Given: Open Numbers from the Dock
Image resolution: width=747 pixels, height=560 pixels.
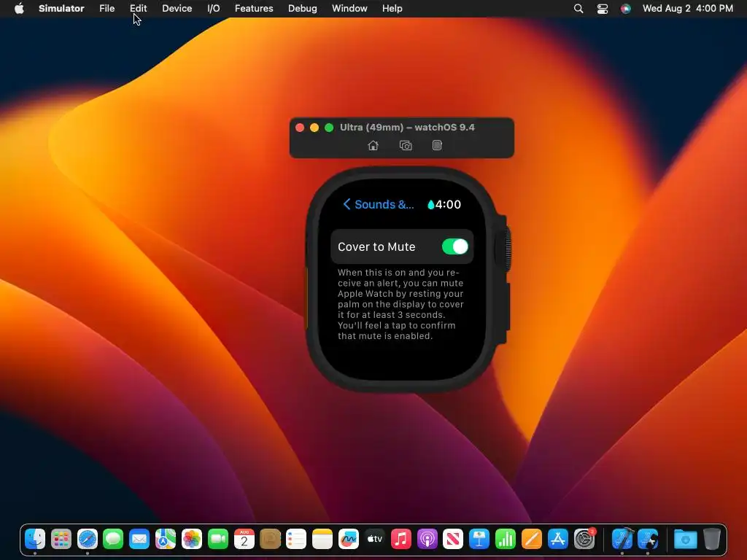Looking at the screenshot, I should [x=505, y=539].
